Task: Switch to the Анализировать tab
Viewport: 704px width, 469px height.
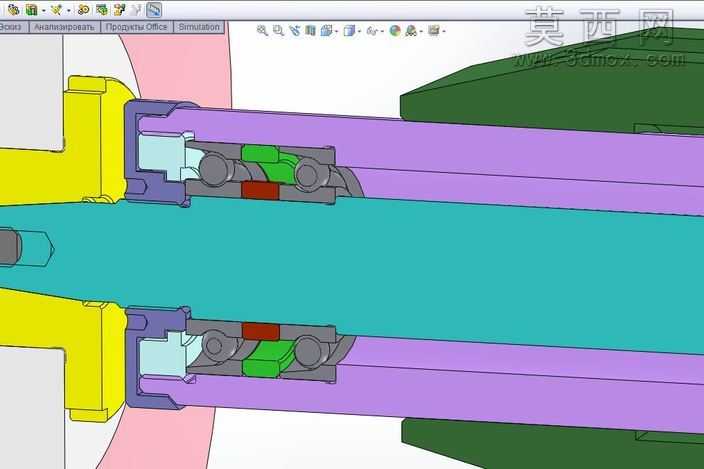Action: click(65, 27)
